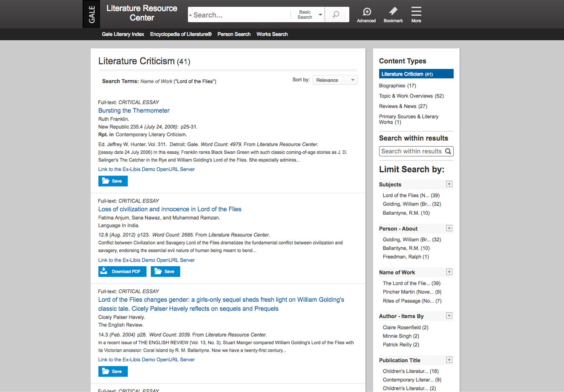Open 'Lord of the Flies changes gender' article
The image size is (564, 392).
coord(221,304)
